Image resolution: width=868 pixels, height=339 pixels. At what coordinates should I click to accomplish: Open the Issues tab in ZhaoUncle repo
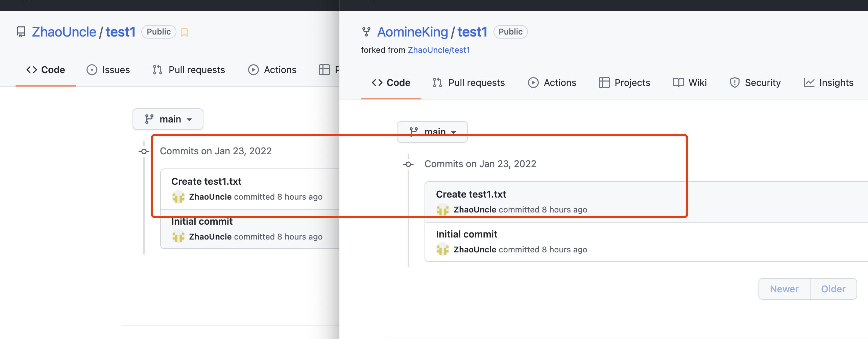(x=108, y=70)
